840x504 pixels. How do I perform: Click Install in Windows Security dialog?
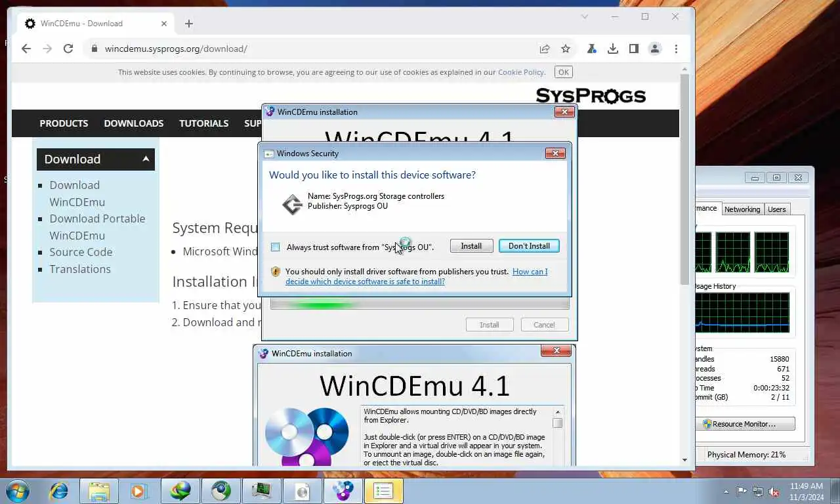(471, 246)
